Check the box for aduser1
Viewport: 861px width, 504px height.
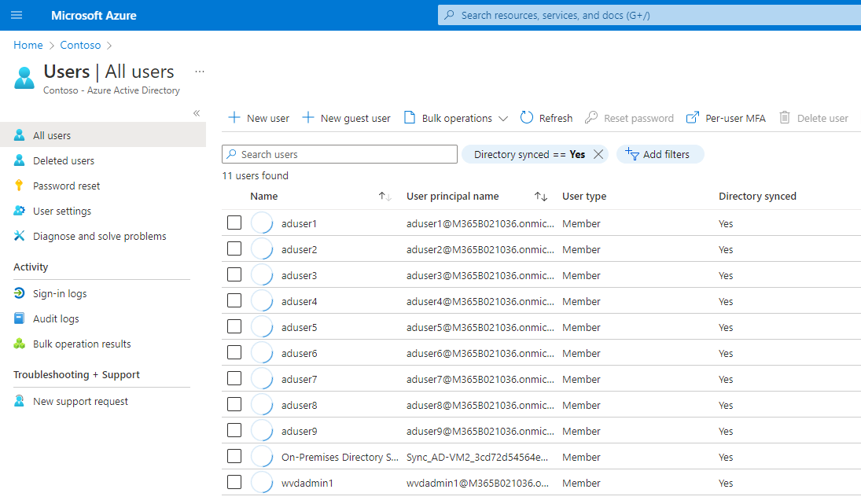click(234, 223)
